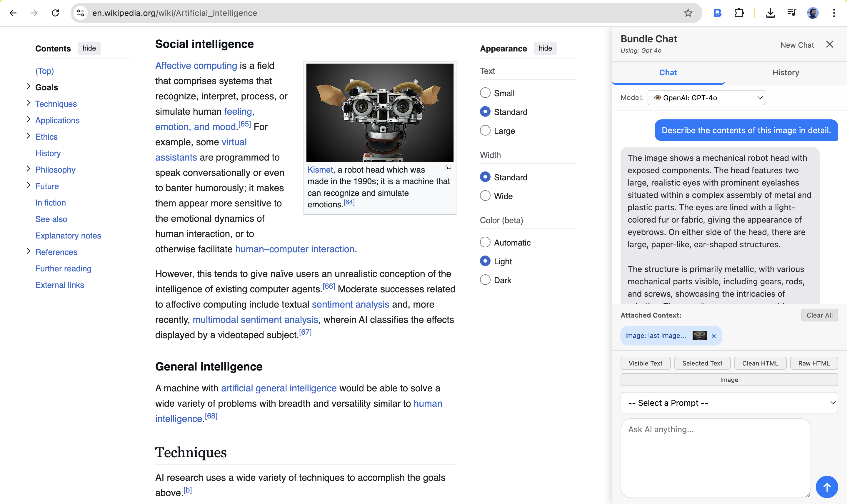The height and width of the screenshot is (504, 847).
Task: Select Light color mode
Action: pos(485,261)
